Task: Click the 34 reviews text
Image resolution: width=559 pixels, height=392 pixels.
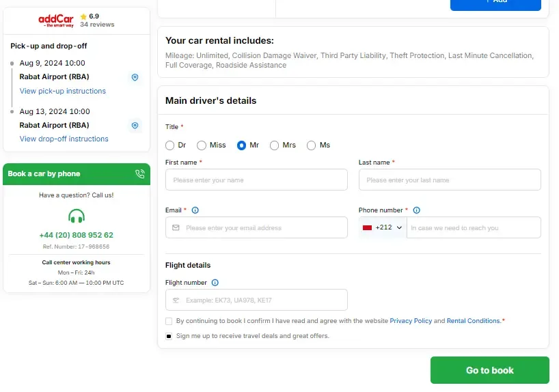Action: click(x=97, y=25)
